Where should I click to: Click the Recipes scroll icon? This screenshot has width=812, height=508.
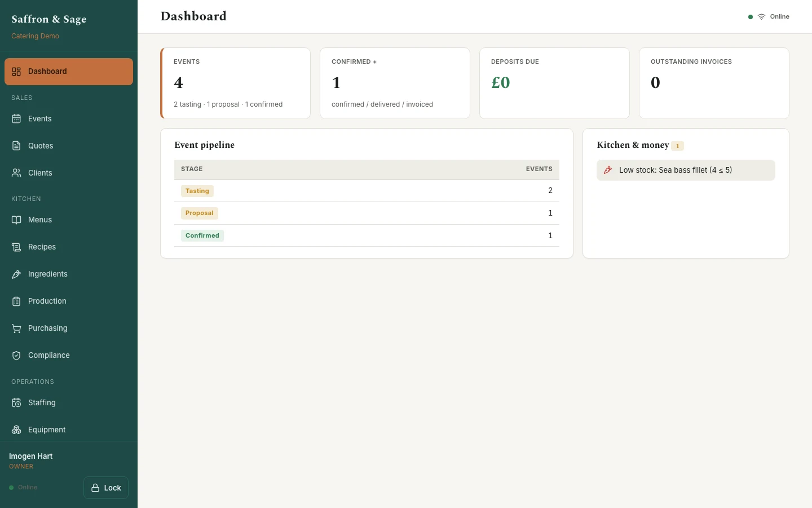[16, 247]
